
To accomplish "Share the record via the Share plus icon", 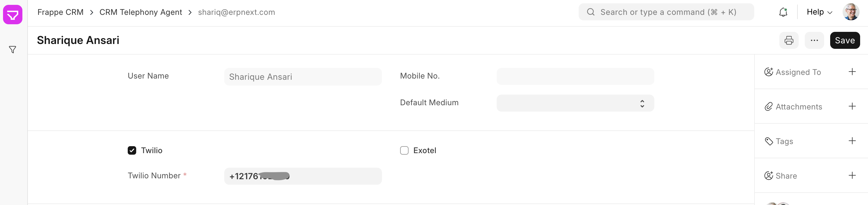I will [x=853, y=175].
